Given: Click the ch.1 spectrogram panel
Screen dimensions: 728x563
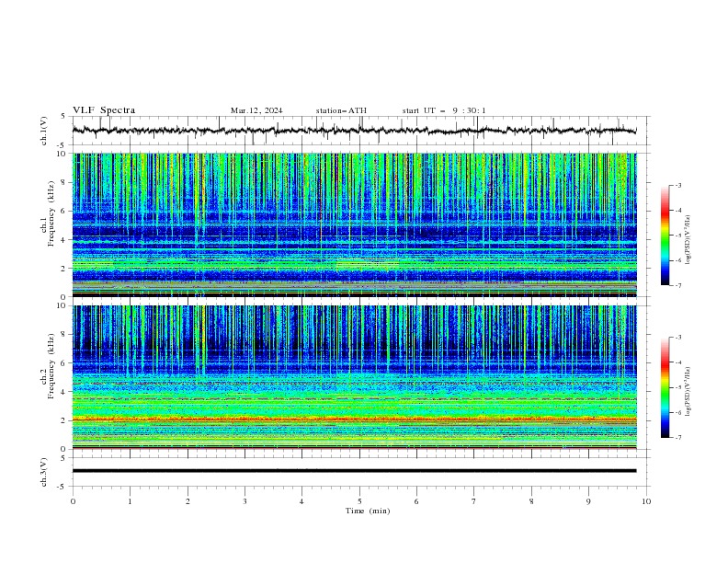Looking at the screenshot, I should point(354,224).
